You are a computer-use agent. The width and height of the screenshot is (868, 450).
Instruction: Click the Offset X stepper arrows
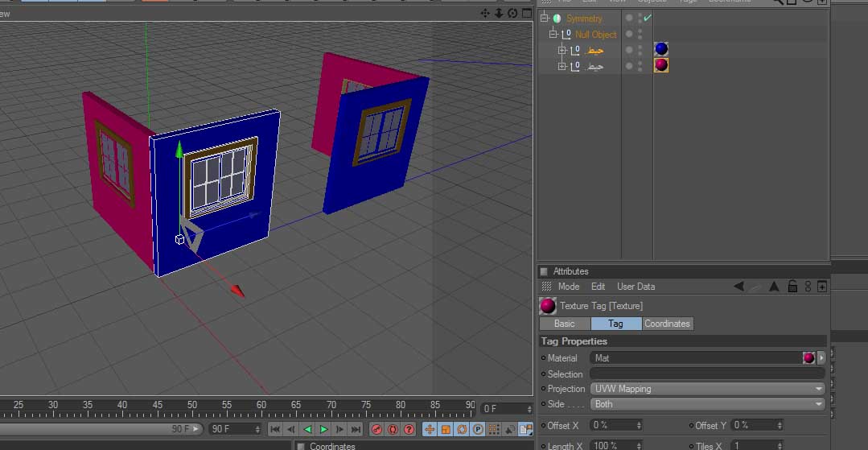point(639,426)
